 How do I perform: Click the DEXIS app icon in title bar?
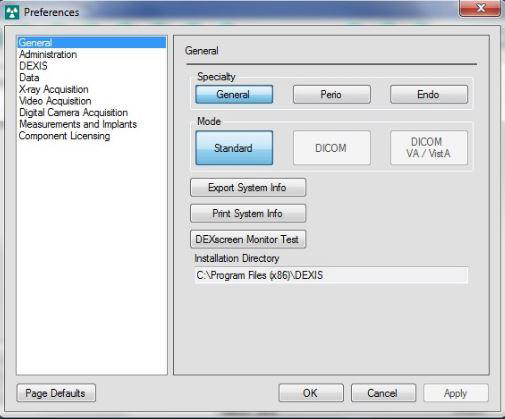tap(12, 12)
